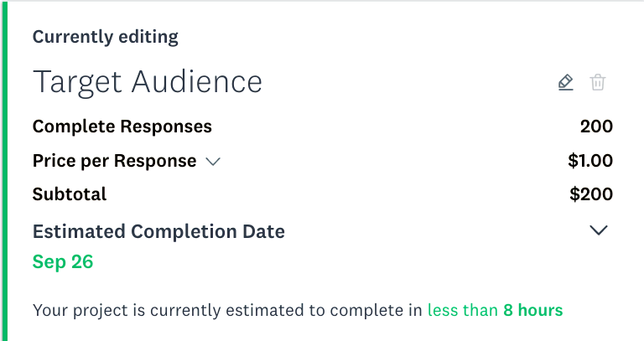This screenshot has width=644, height=341.
Task: Click the green "less than" text
Action: coord(463,310)
